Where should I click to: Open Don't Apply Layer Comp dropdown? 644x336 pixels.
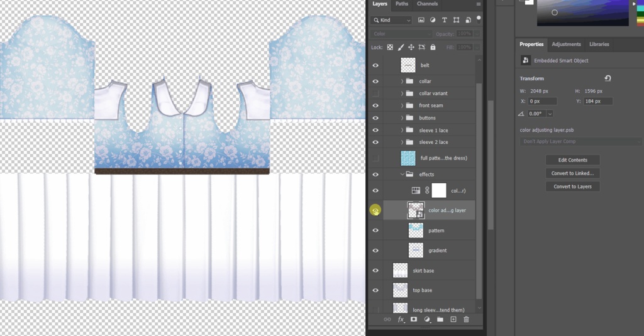click(x=580, y=141)
